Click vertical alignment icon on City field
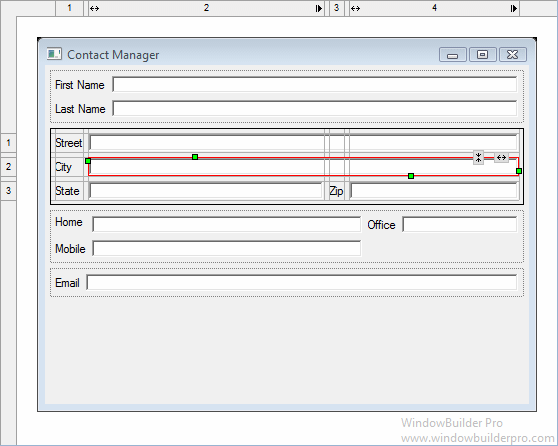 [x=478, y=157]
